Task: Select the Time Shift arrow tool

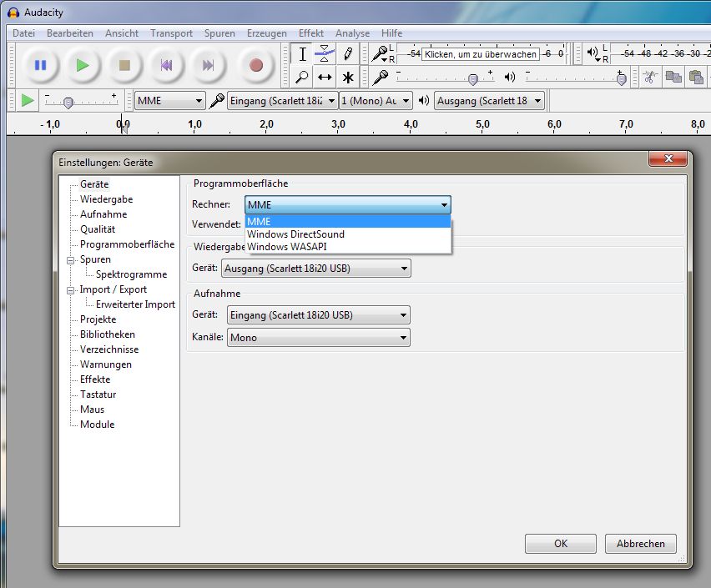Action: click(x=325, y=77)
